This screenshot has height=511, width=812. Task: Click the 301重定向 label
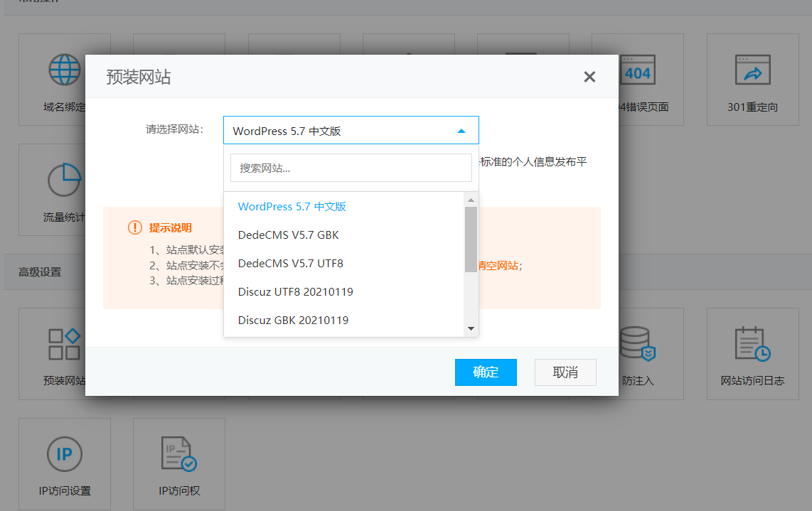(x=752, y=107)
